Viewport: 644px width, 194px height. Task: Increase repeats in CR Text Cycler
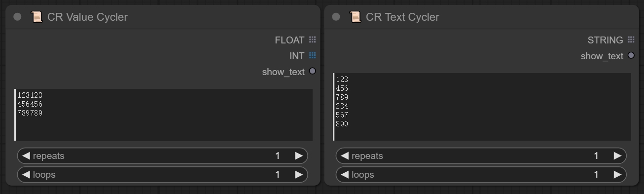pyautogui.click(x=617, y=156)
